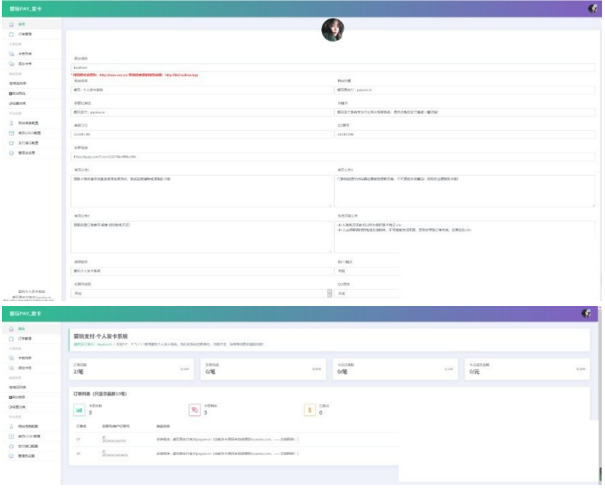This screenshot has height=492, width=605.
Task: Click the pink order icon in the order statistics
Action: coord(195,409)
